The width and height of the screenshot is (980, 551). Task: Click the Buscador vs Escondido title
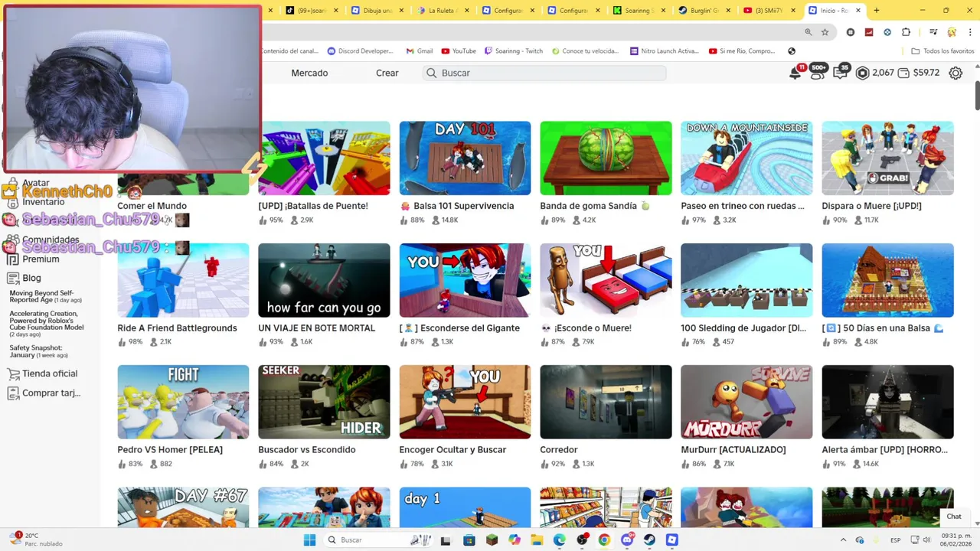coord(307,450)
